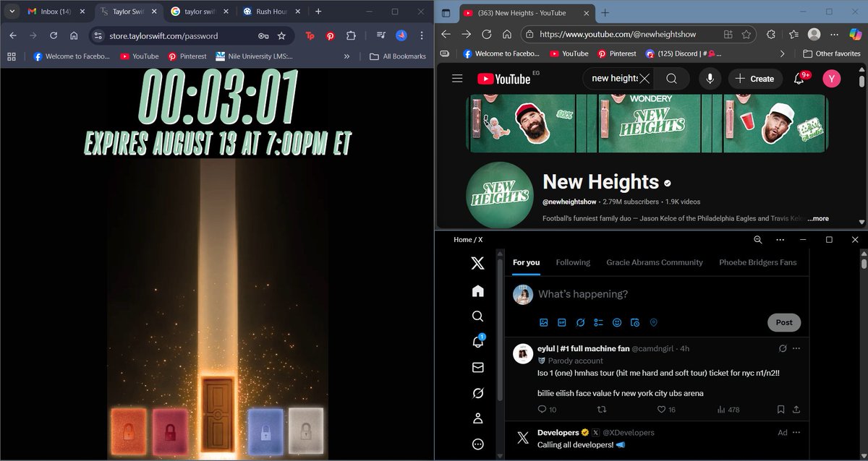This screenshot has height=461, width=868.
Task: Switch to the Rush Hour tab in Chrome
Action: [272, 12]
